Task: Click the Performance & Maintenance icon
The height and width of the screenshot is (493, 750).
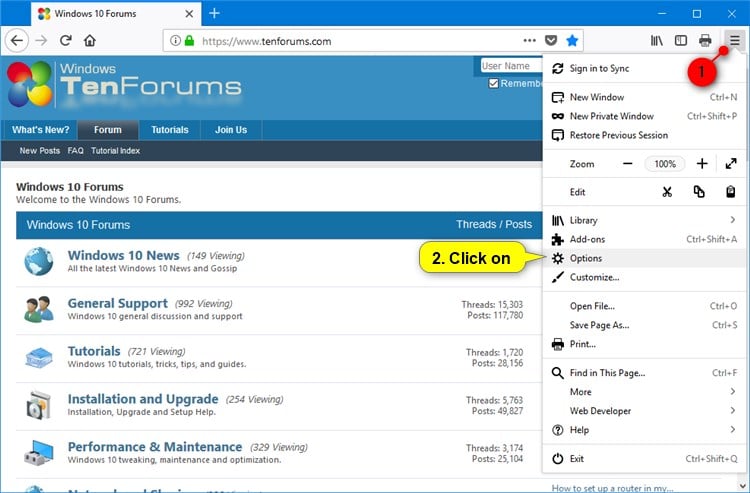Action: pyautogui.click(x=39, y=453)
